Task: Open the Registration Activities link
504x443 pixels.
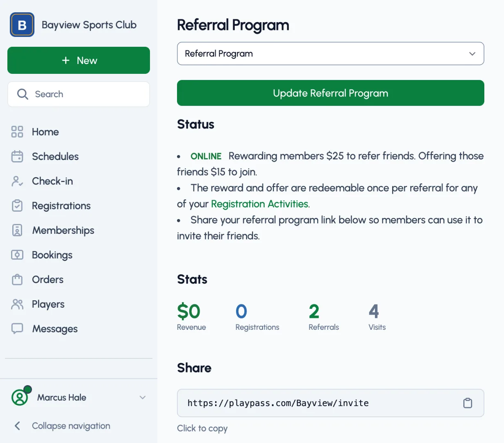Action: pos(260,204)
